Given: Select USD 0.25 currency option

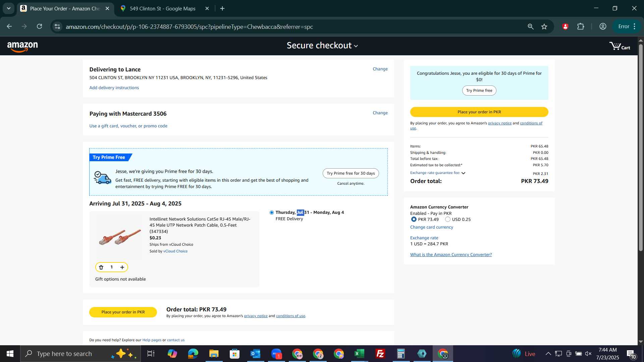Looking at the screenshot, I should (x=448, y=219).
